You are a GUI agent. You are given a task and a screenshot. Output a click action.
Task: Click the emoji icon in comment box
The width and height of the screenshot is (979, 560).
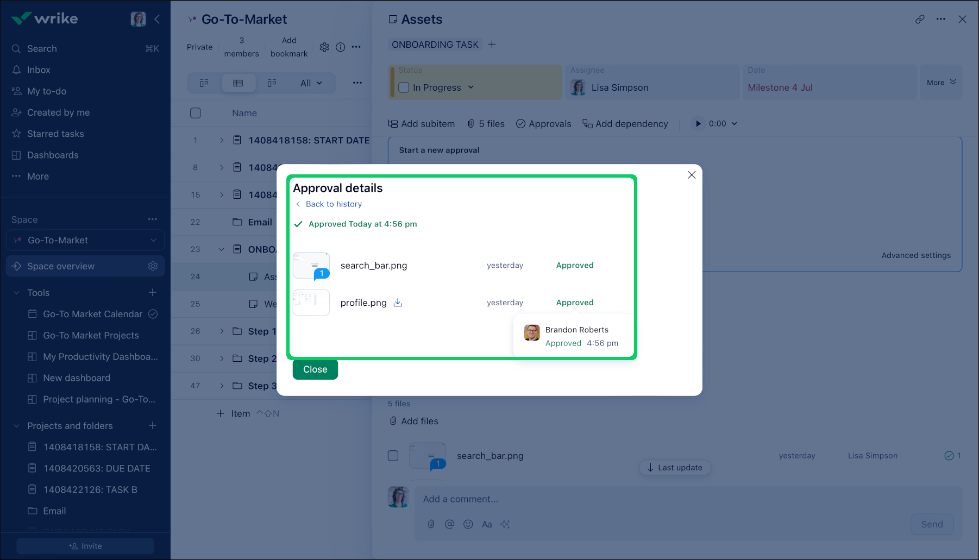click(x=468, y=524)
